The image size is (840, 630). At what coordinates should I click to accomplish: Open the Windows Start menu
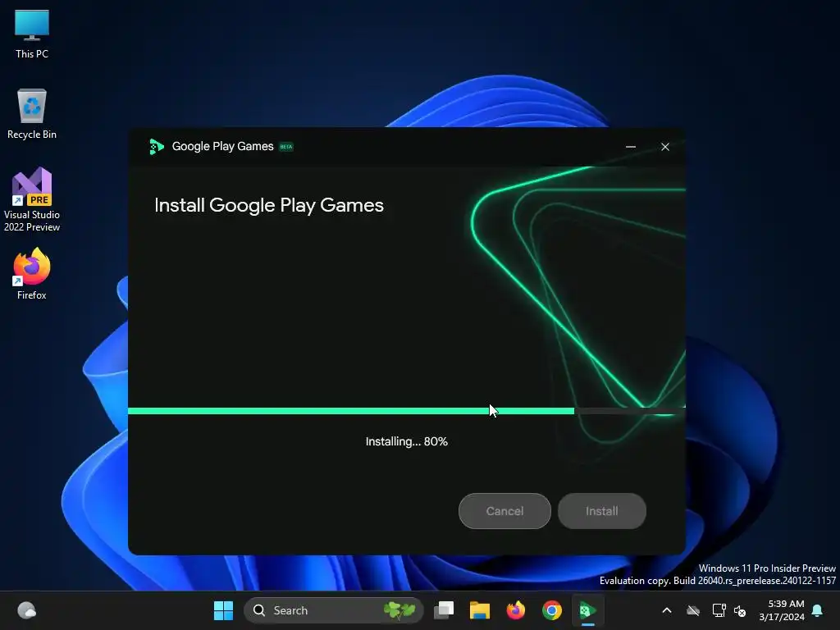click(x=223, y=610)
